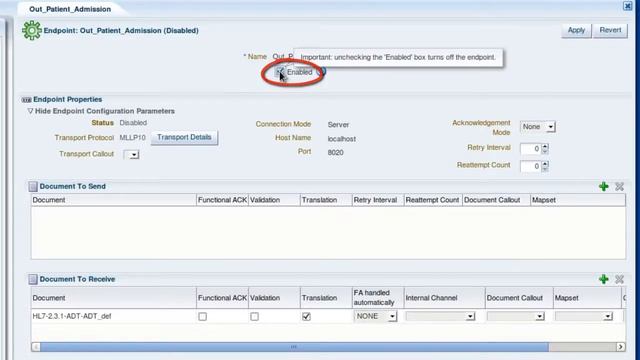640x360 pixels.
Task: Click the Endpoint Properties heading
Action: click(x=67, y=100)
